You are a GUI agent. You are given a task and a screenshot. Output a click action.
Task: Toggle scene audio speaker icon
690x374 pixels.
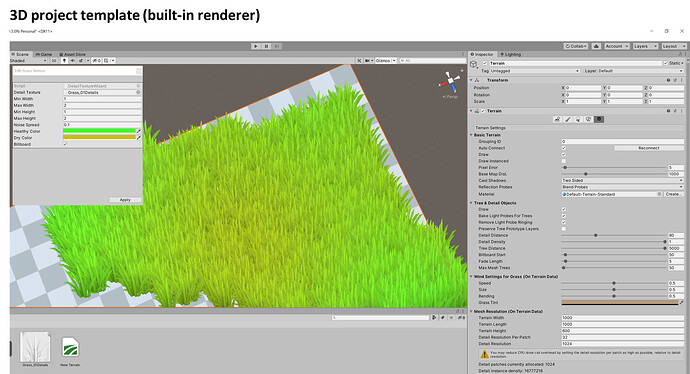pyautogui.click(x=73, y=61)
